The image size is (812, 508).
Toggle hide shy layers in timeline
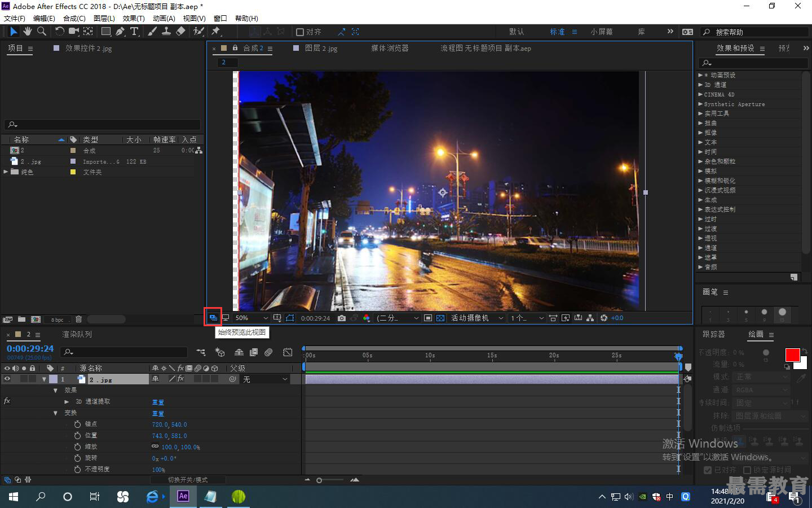239,352
